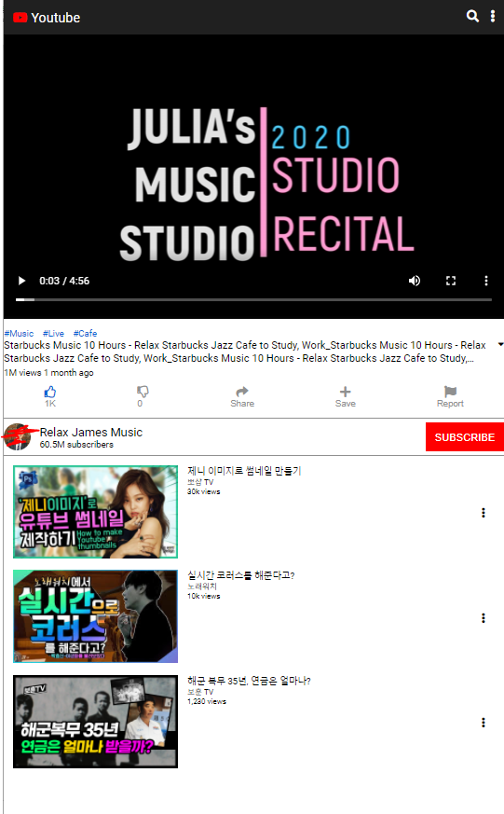Screen dimensions: 504x814
Task: Click the 0:03 / 4:56 time display
Action: point(64,281)
